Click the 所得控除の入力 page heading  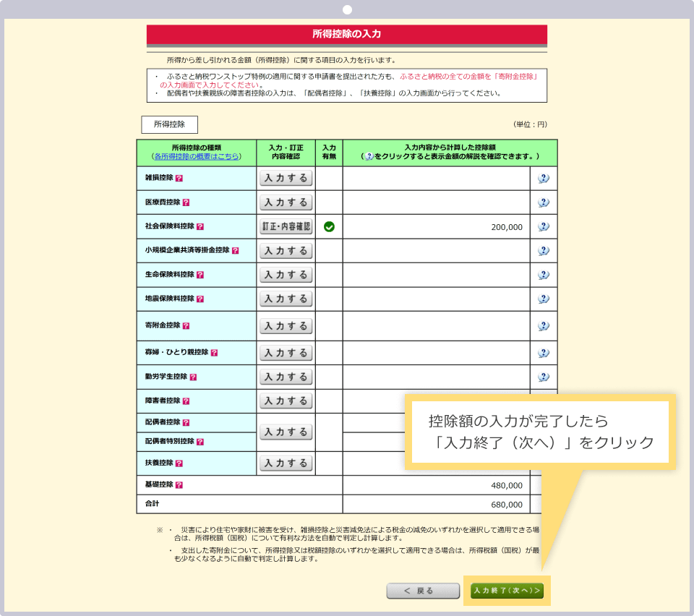[x=347, y=34]
